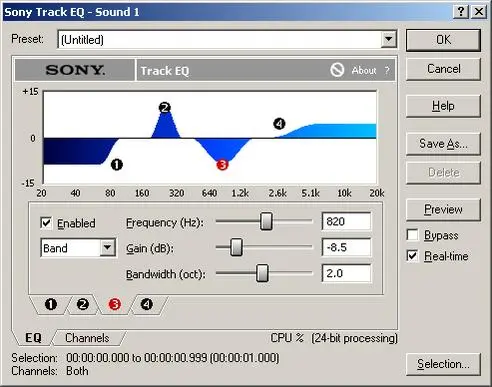Click the Gain slider handle

click(236, 247)
